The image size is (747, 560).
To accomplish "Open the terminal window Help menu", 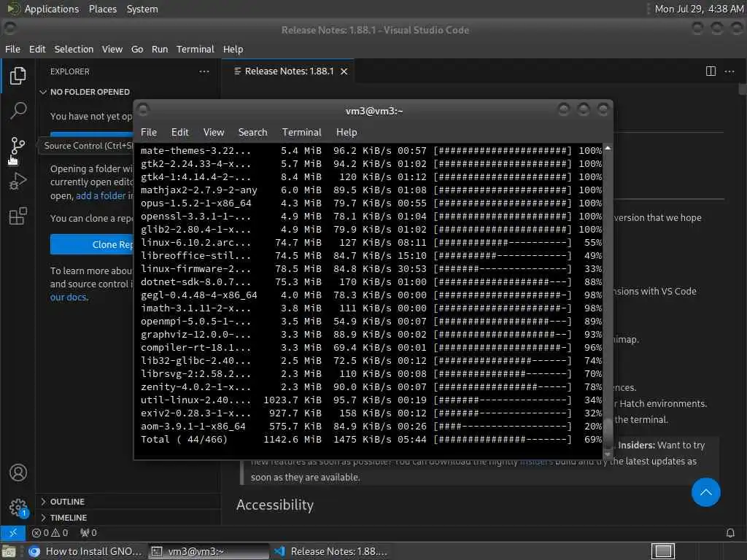I will click(347, 133).
